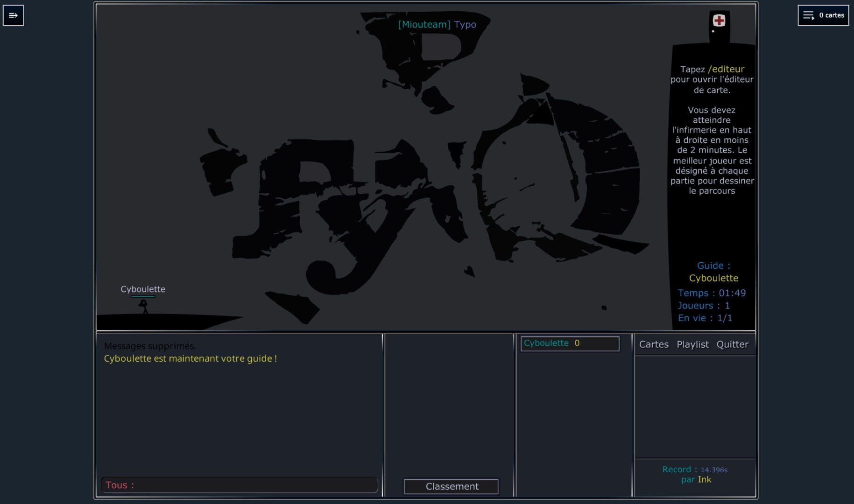This screenshot has width=854, height=504.
Task: Click the Typo map name in the title
Action: (x=465, y=25)
